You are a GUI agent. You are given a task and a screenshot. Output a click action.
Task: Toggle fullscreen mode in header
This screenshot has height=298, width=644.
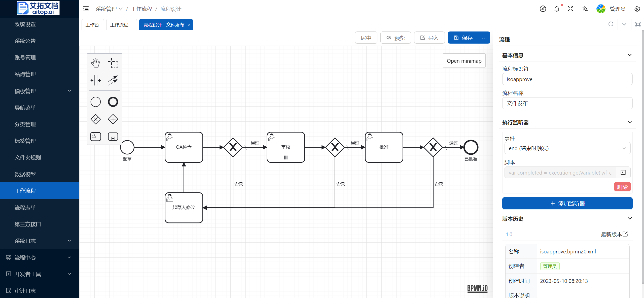[x=570, y=9]
